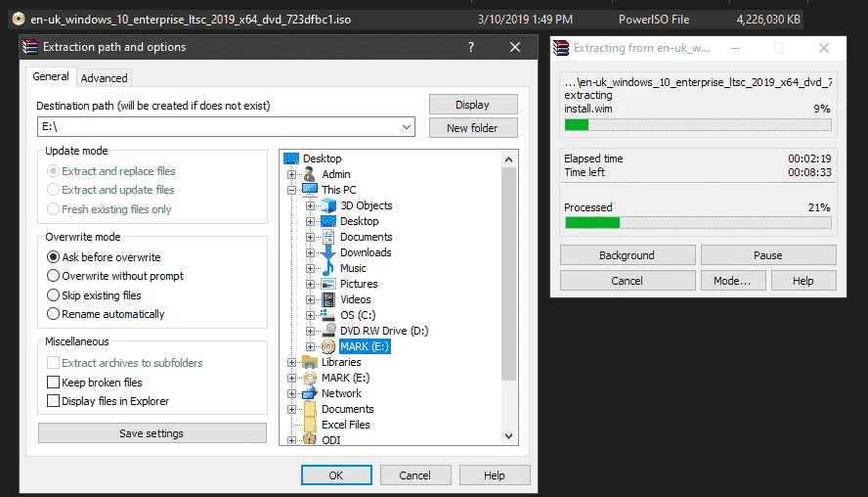This screenshot has height=497, width=868.
Task: Select Extract and update files radio
Action: tap(53, 190)
